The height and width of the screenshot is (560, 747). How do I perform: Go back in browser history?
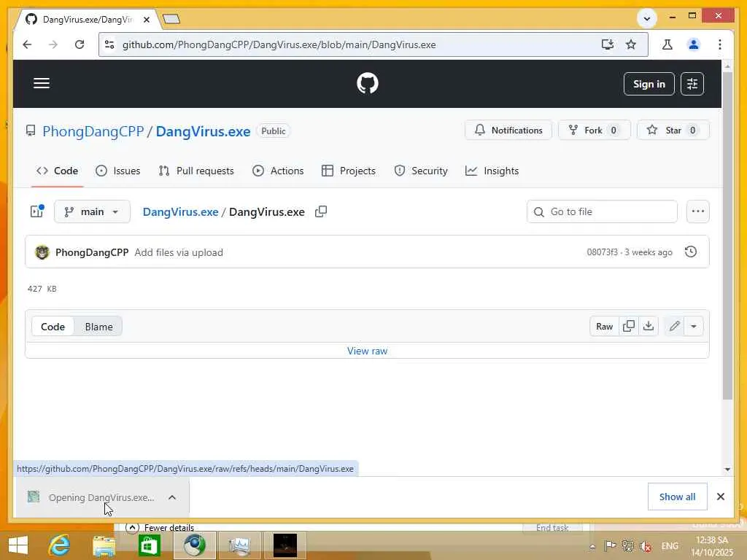click(27, 44)
